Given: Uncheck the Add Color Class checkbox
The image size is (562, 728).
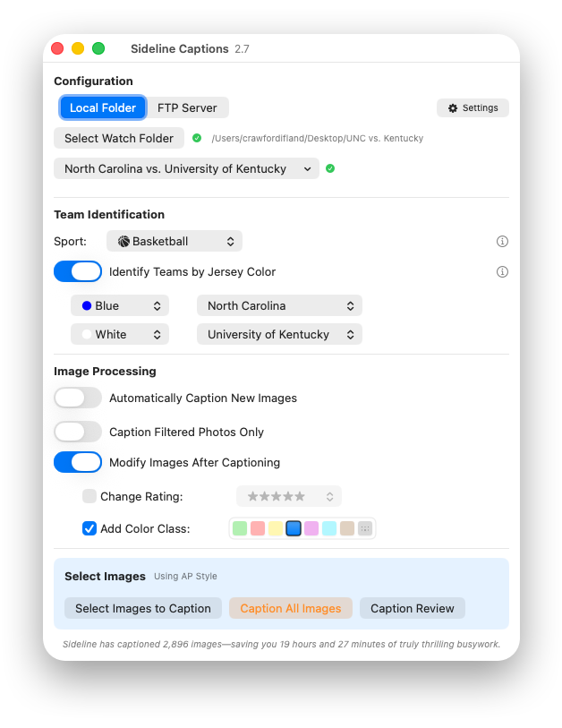Looking at the screenshot, I should (89, 528).
